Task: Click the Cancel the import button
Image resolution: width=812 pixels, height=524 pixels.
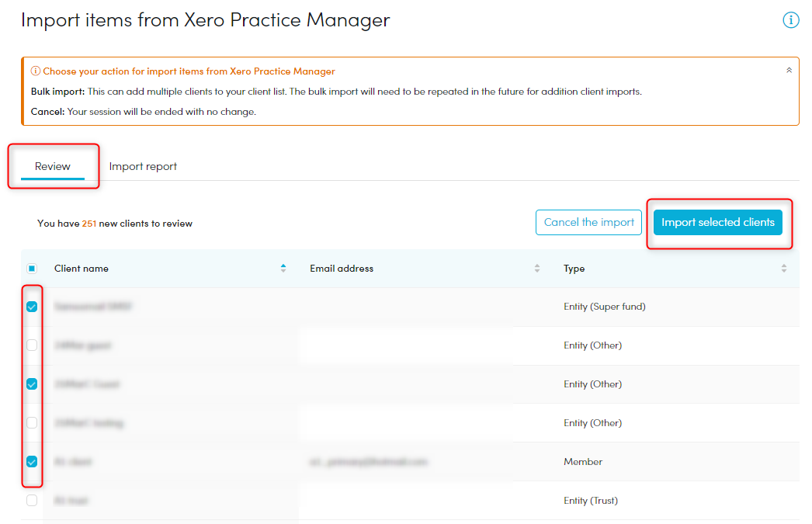Action: [588, 222]
